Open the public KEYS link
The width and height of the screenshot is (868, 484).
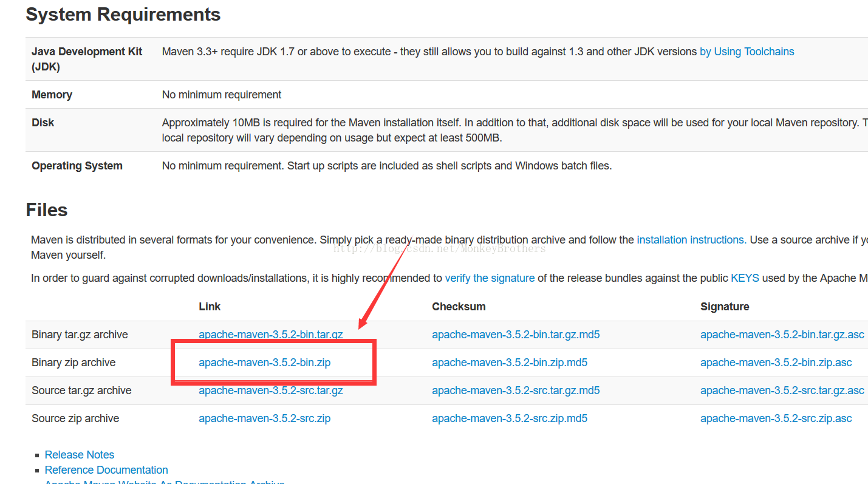click(745, 278)
